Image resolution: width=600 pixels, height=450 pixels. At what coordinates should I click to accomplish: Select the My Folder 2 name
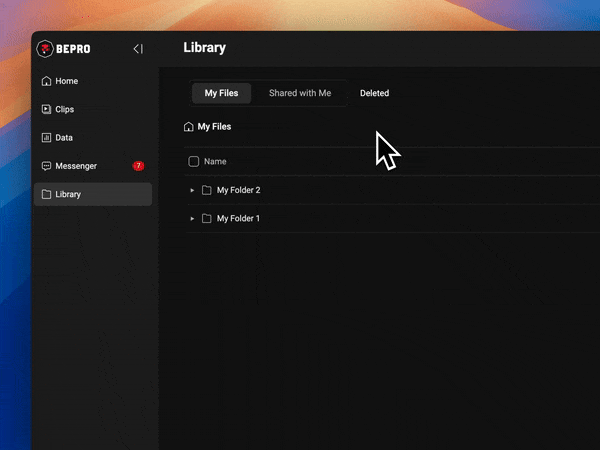coord(238,190)
